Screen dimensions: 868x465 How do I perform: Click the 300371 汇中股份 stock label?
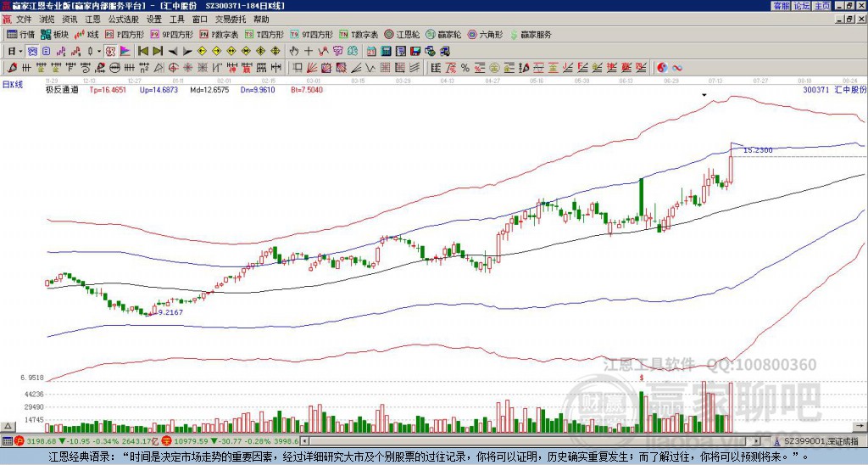(834, 90)
